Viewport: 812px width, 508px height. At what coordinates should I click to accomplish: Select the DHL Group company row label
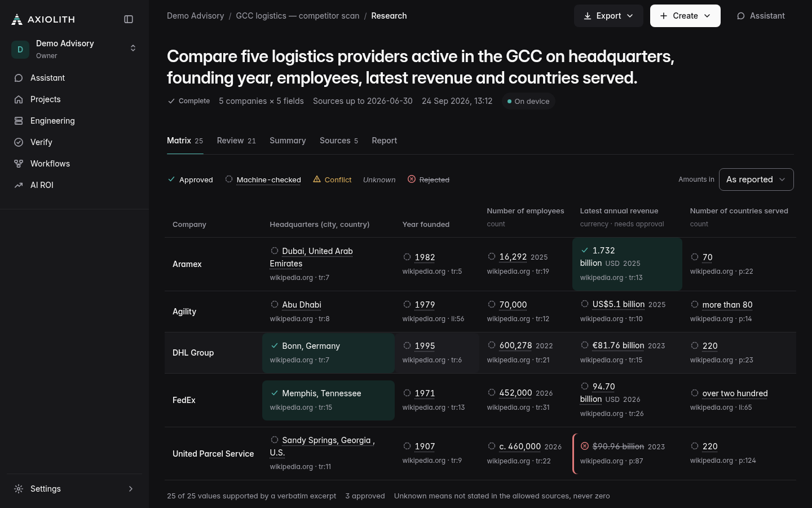pyautogui.click(x=193, y=353)
